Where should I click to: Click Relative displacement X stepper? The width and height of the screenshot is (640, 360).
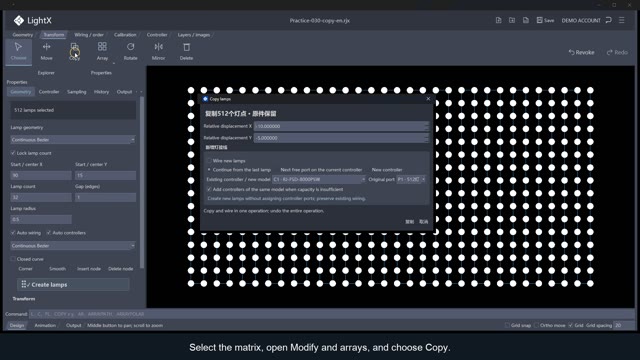pos(427,126)
